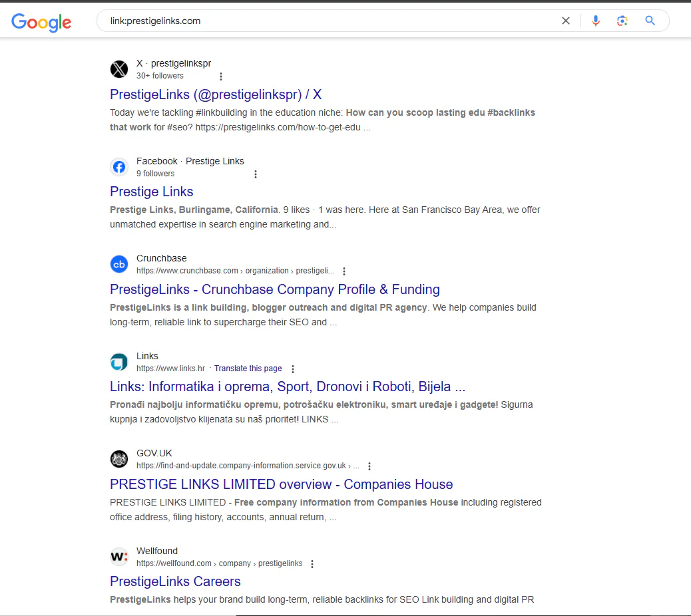691x616 pixels.
Task: Click the Wellfound favicon
Action: pyautogui.click(x=119, y=557)
